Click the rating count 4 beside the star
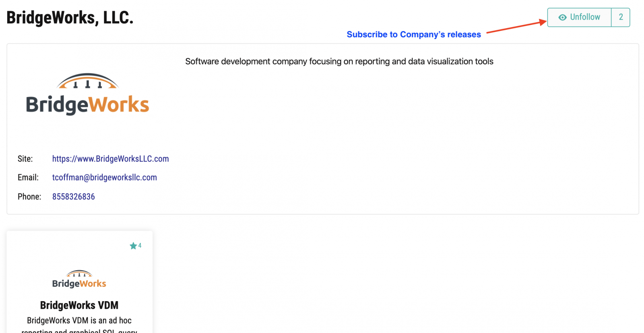The image size is (644, 333). 140,246
